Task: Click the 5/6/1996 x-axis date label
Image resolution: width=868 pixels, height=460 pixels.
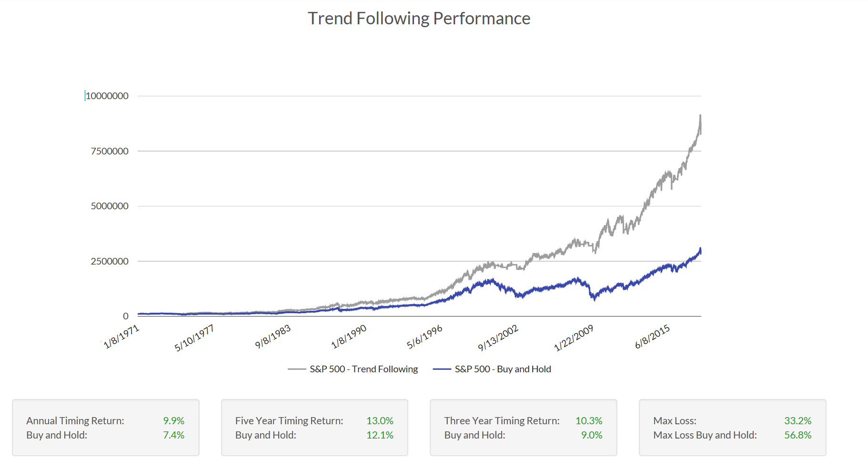Action: click(x=424, y=337)
